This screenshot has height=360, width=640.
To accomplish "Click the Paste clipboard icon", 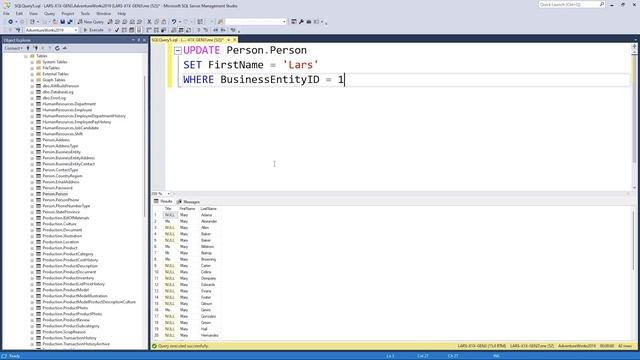I will click(x=164, y=22).
